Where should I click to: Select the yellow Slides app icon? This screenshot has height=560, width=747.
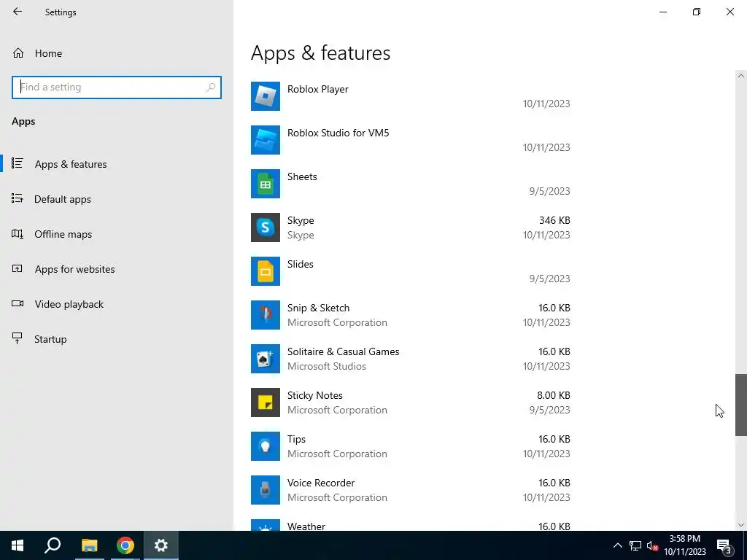click(x=266, y=271)
